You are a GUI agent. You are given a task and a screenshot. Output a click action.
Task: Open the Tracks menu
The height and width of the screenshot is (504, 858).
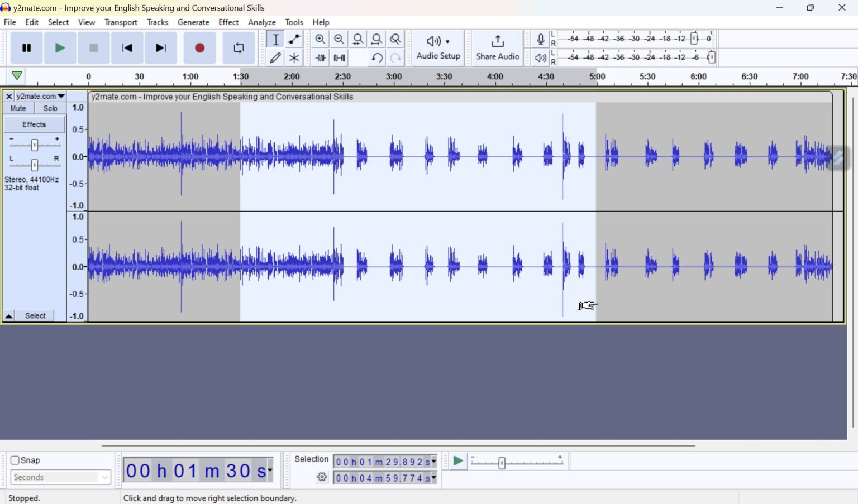(x=157, y=22)
